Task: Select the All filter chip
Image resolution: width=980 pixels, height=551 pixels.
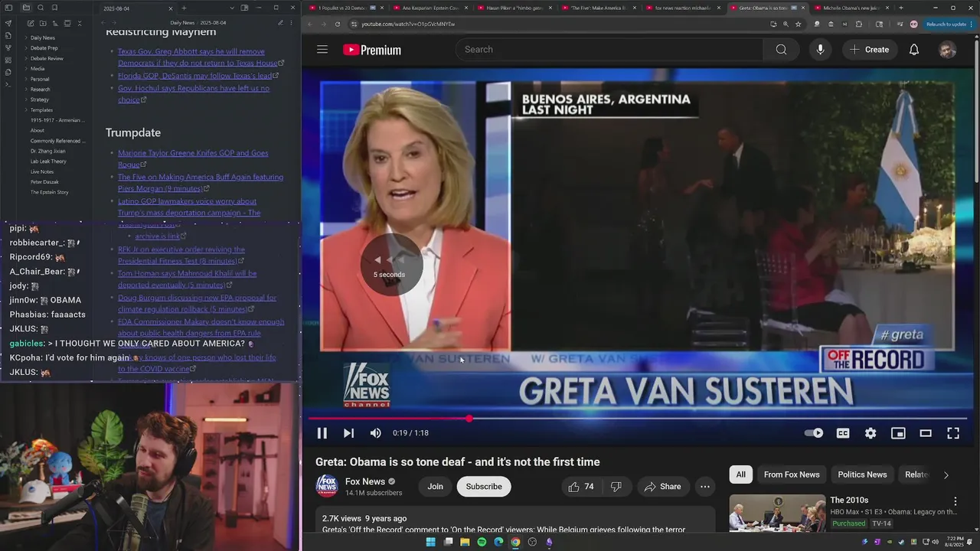Action: tap(741, 474)
